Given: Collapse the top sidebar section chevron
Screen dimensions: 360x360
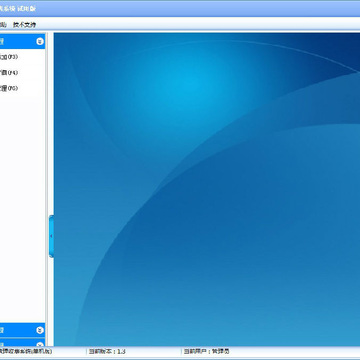Looking at the screenshot, I should coord(40,42).
